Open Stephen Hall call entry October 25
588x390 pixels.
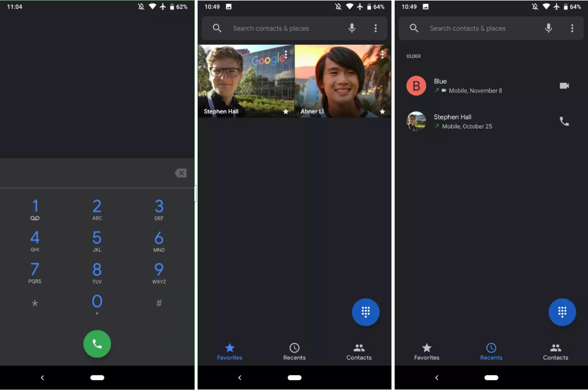(x=491, y=122)
